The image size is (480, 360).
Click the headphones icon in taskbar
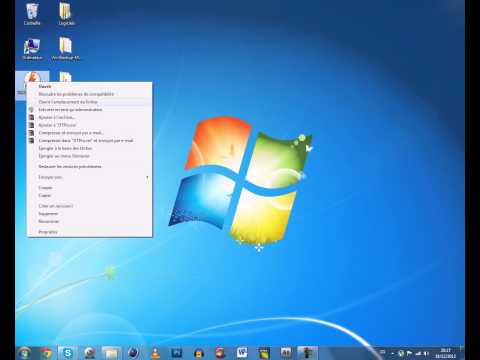point(199,353)
